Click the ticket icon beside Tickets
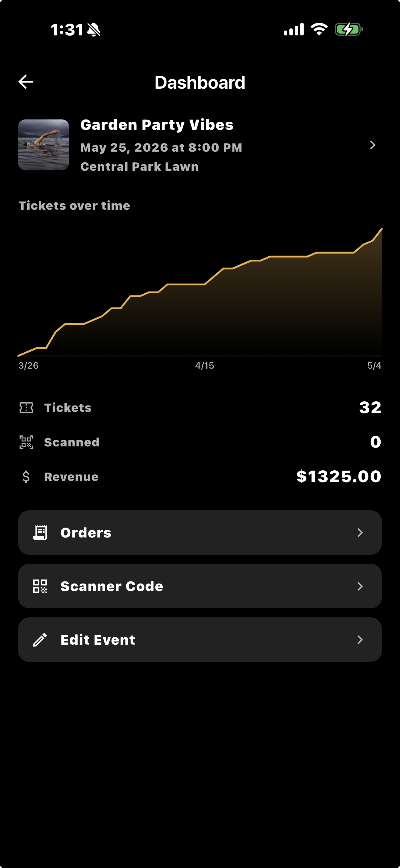Screen dimensions: 400x868 click(x=26, y=408)
